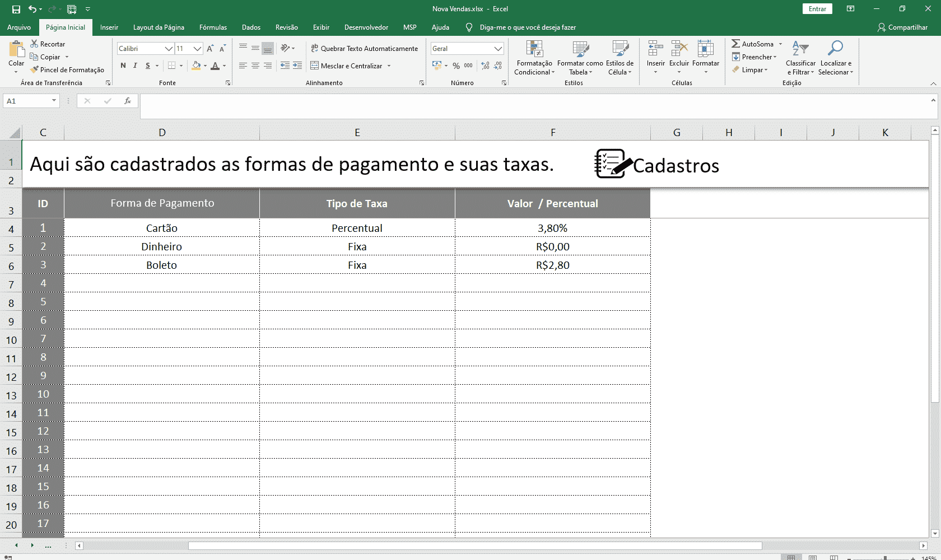
Task: Expand the Name Box A1 dropdown
Action: point(54,101)
